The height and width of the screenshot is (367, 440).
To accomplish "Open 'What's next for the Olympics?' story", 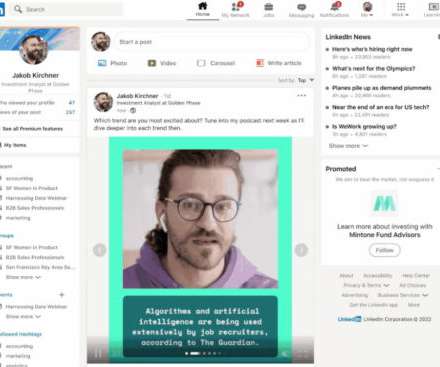I will click(x=373, y=69).
